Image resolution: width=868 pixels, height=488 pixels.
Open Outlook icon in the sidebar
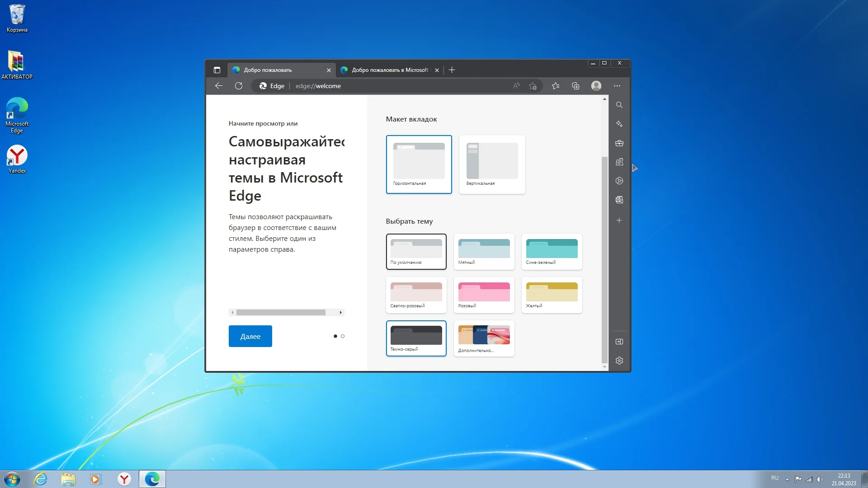[619, 200]
